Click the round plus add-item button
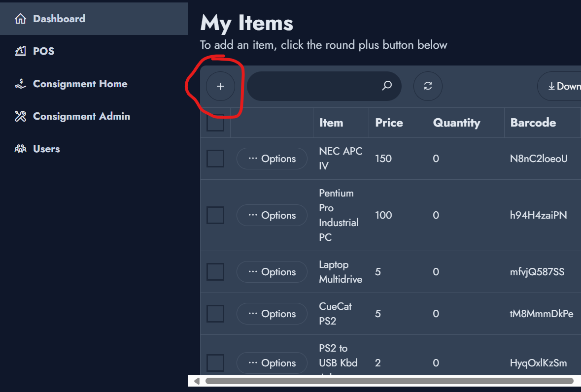The image size is (581, 392). [220, 86]
